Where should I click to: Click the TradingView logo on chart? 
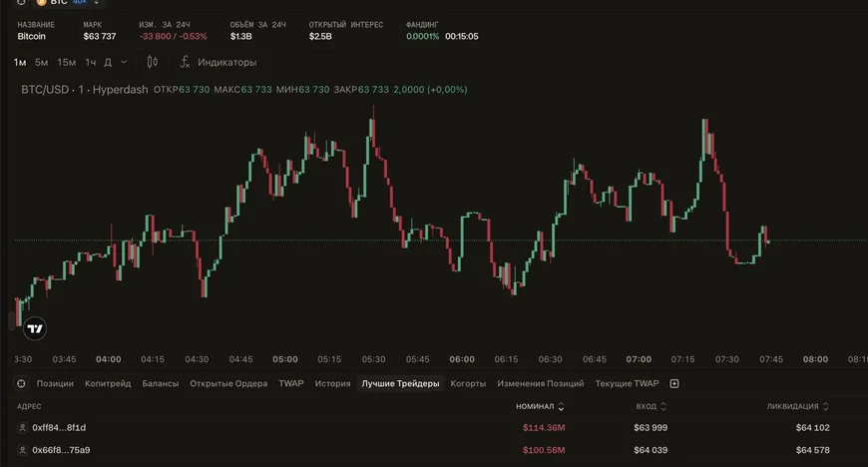click(35, 328)
